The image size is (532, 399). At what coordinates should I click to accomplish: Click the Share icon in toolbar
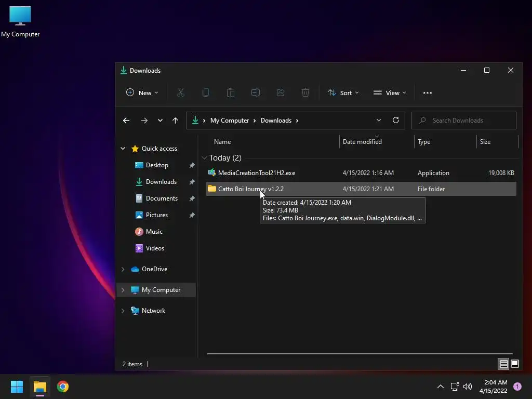[x=280, y=92]
